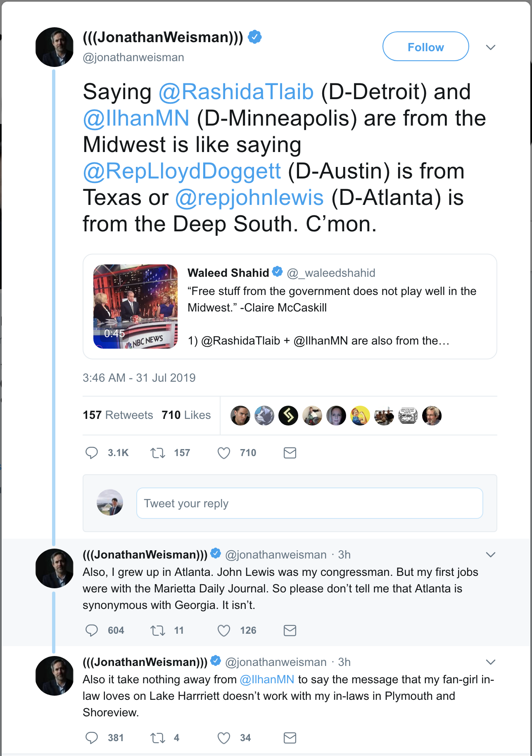
Task: Toggle the like heart on the Atlanta reply
Action: 223,630
